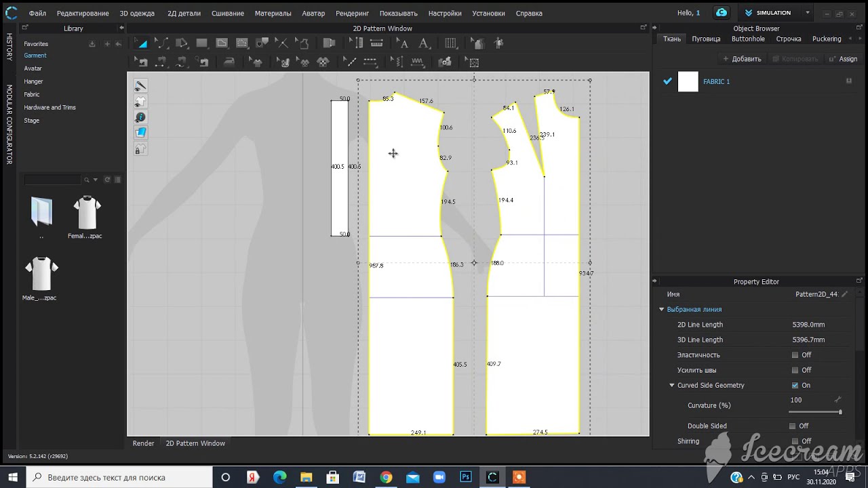Select the Pattern Annotation text tool

point(424,43)
